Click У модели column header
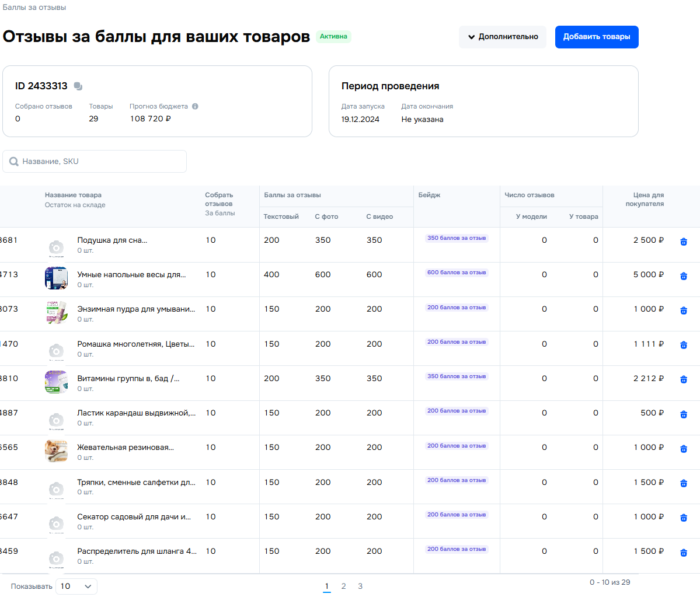The width and height of the screenshot is (700, 597). click(531, 217)
